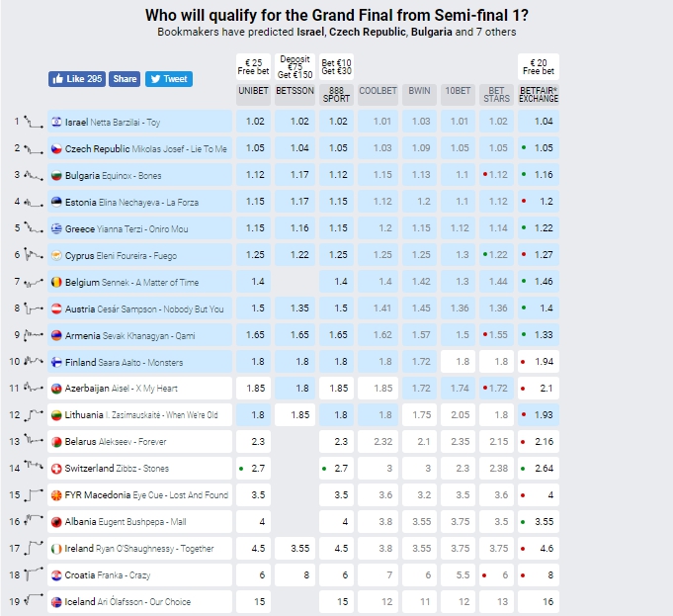Open the trend sparkline for rank 19 Iceland
Viewport: 673px width, 616px height.
[34, 601]
